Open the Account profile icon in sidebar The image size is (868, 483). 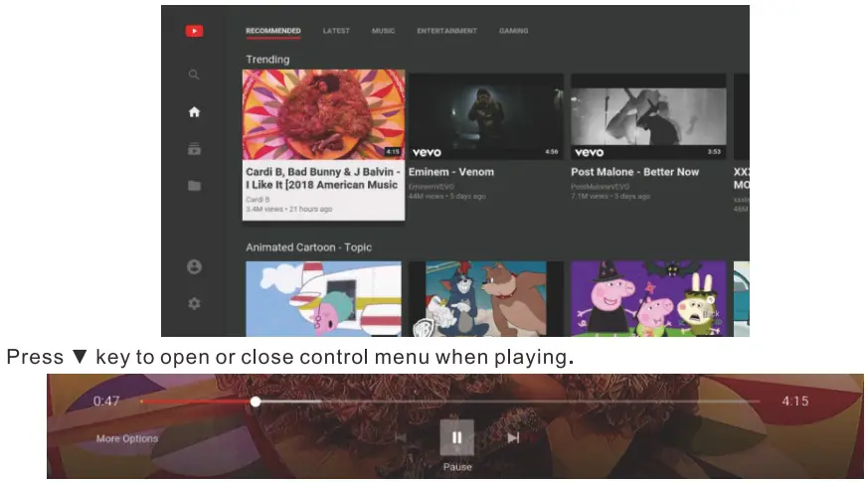coord(194,266)
